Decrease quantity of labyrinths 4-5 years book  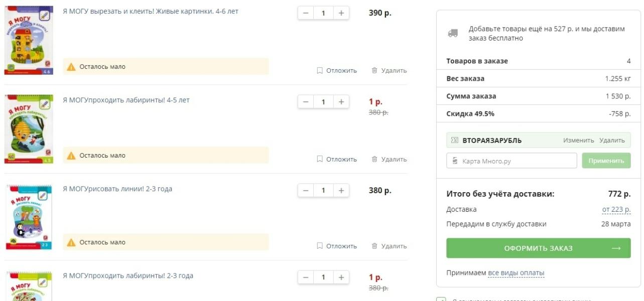(x=306, y=102)
